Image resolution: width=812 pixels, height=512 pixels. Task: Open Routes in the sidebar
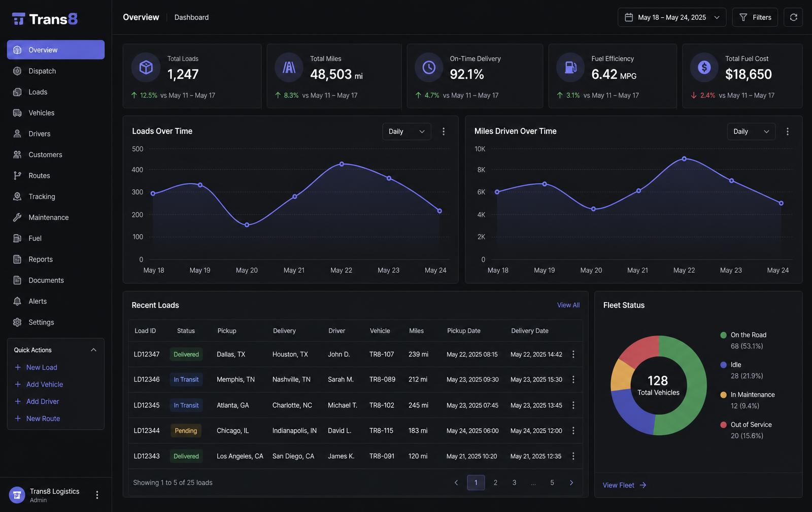(x=56, y=176)
